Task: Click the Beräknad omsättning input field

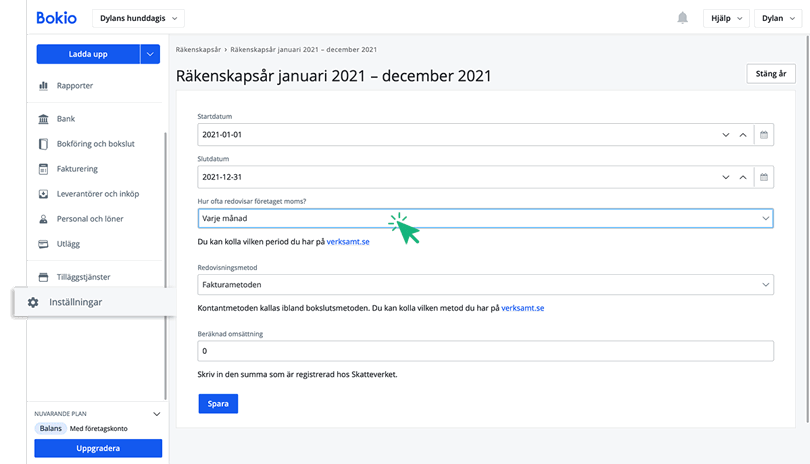Action: coord(485,351)
